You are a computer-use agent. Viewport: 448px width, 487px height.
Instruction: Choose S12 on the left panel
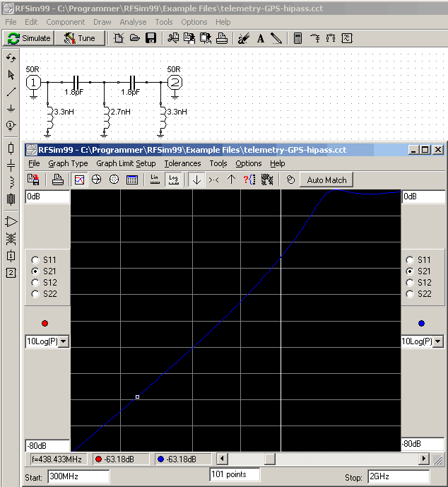click(35, 283)
